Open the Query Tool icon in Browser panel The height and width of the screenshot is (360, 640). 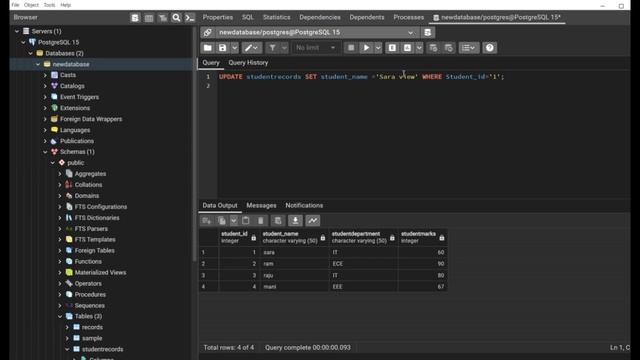(135, 18)
